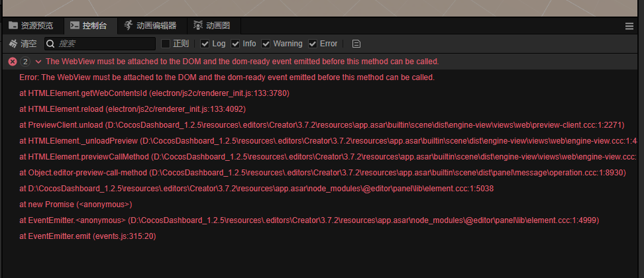Click the 资源预览 folder tab icon
This screenshot has width=644, height=278.
click(13, 26)
